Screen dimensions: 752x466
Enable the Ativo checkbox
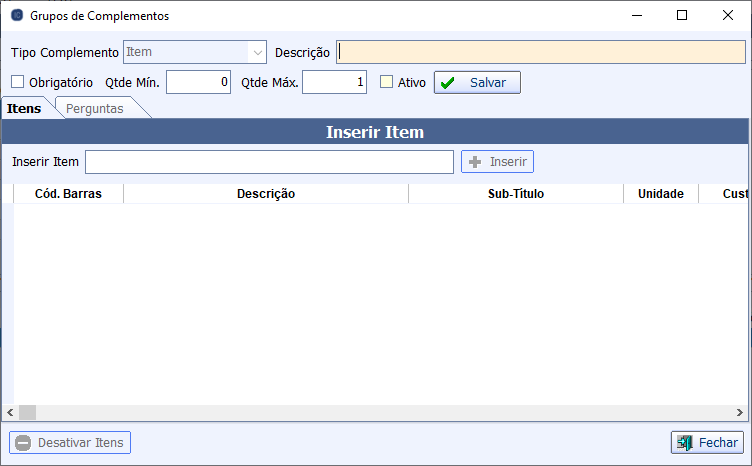point(387,83)
